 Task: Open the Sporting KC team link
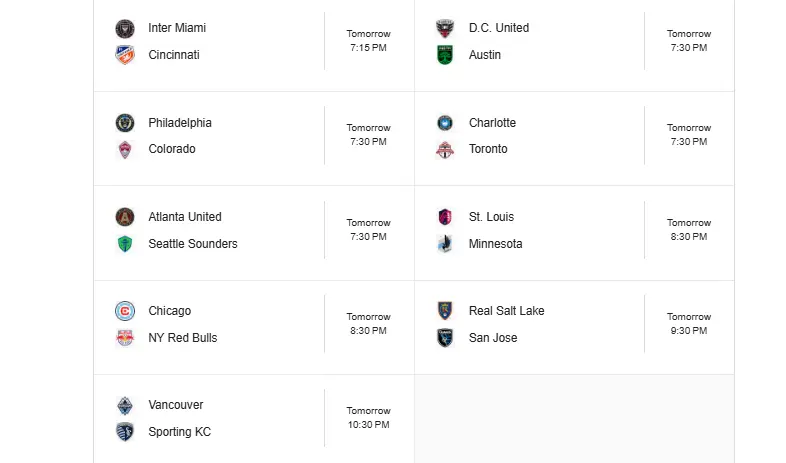point(179,431)
